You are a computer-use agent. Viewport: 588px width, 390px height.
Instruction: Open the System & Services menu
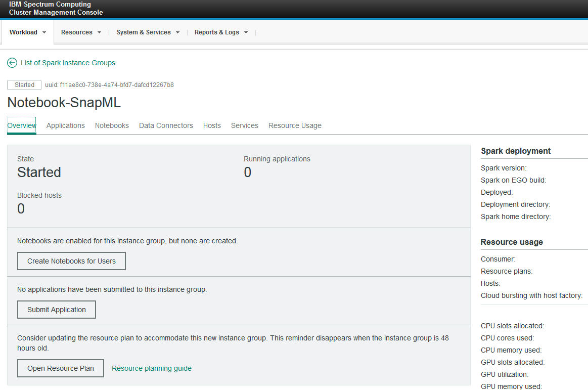coord(143,32)
